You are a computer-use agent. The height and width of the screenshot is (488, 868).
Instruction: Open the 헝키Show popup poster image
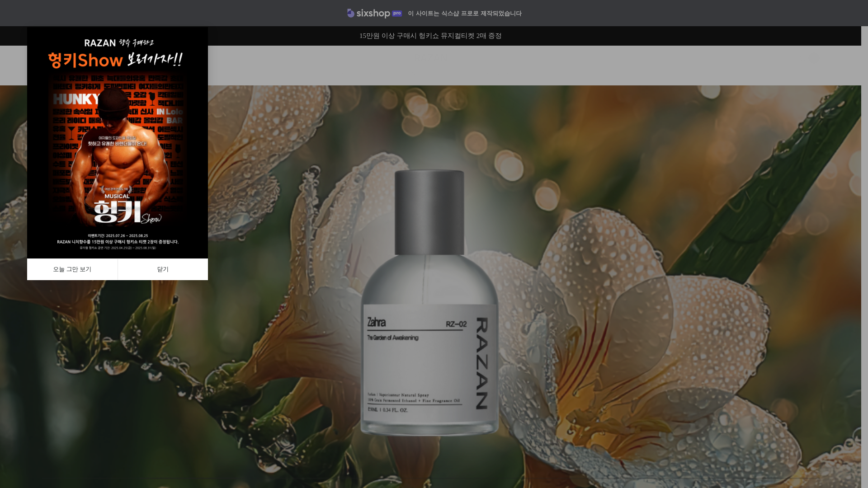click(x=118, y=143)
